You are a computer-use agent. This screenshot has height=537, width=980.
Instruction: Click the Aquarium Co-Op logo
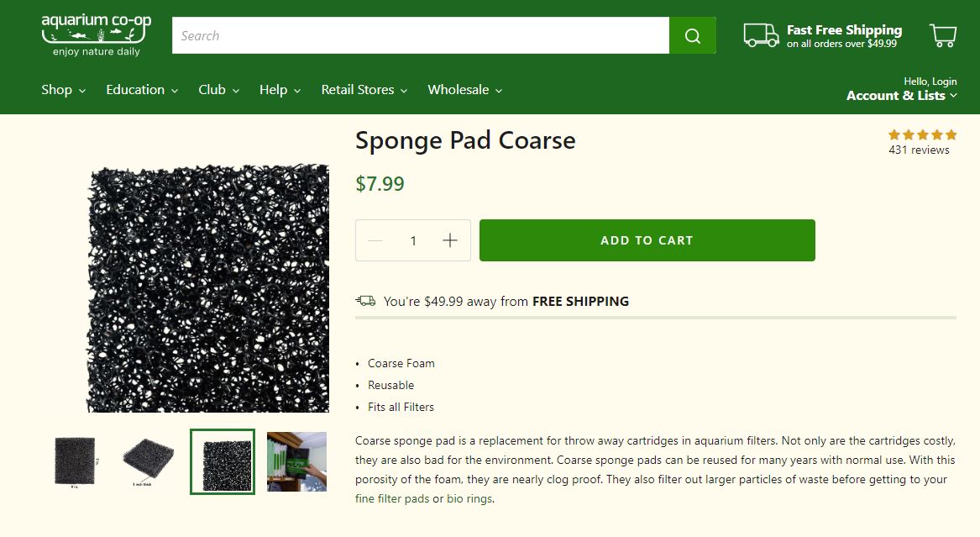pos(96,34)
